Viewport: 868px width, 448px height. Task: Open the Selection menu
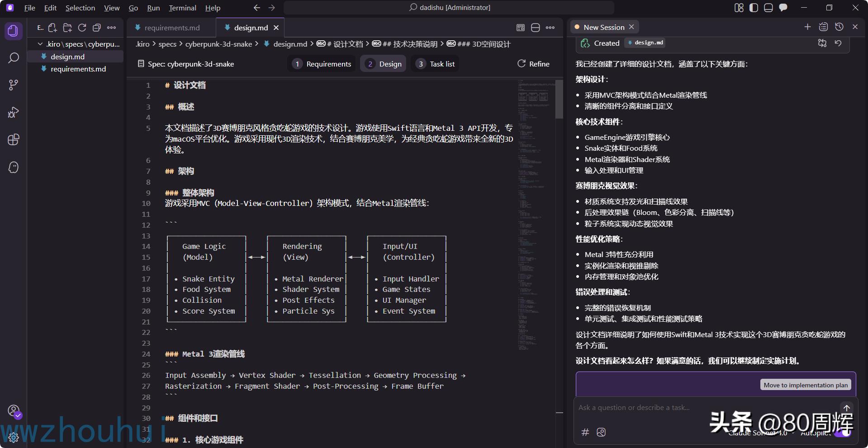click(x=80, y=8)
